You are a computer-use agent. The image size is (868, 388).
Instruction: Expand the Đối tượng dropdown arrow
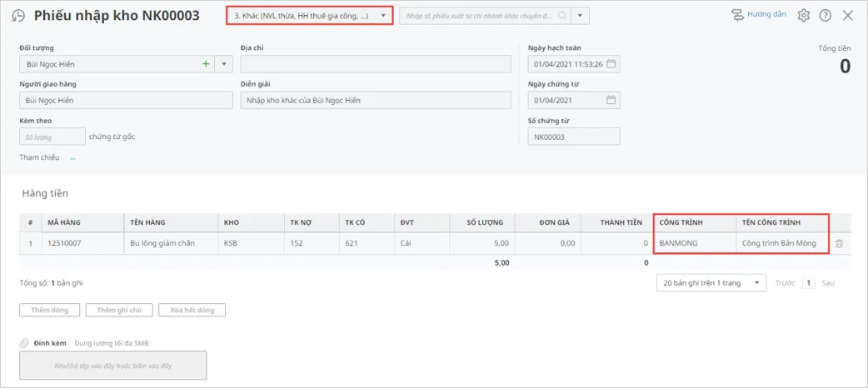pyautogui.click(x=223, y=64)
